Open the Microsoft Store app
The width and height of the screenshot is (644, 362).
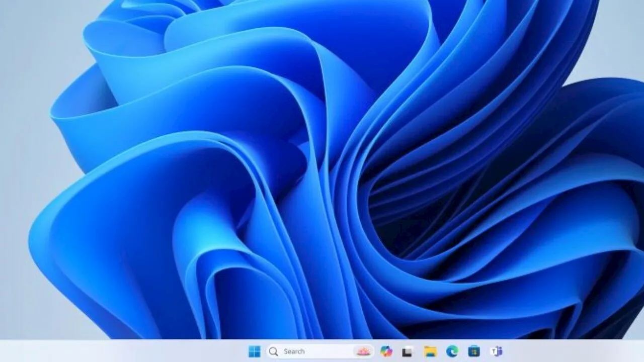click(x=474, y=351)
